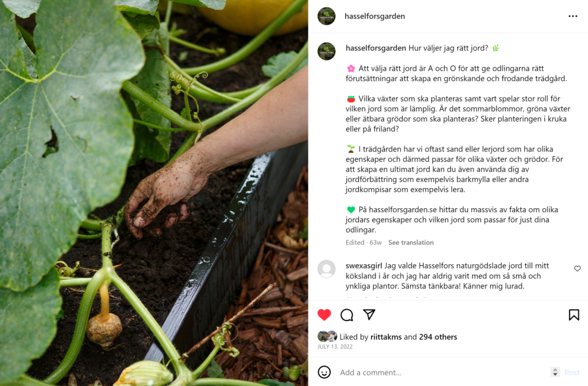Save post with bookmark icon
Screen dimensions: 588x386
coord(574,315)
